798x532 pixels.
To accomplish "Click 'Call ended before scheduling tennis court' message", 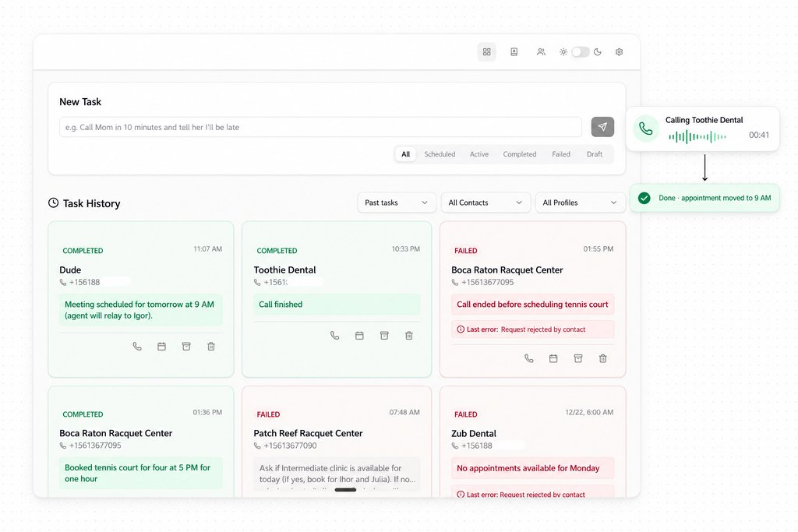I will pyautogui.click(x=532, y=304).
